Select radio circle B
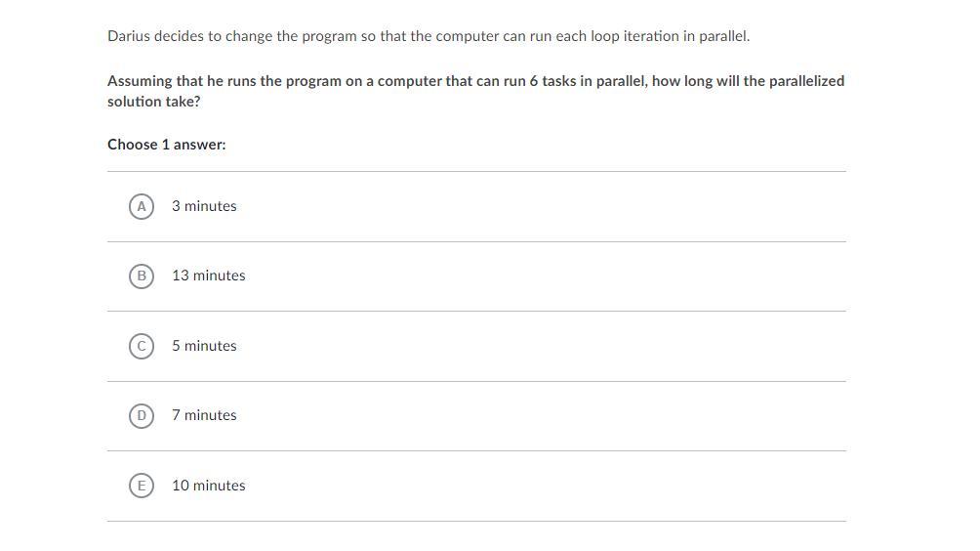Image resolution: width=980 pixels, height=551 pixels. point(142,275)
